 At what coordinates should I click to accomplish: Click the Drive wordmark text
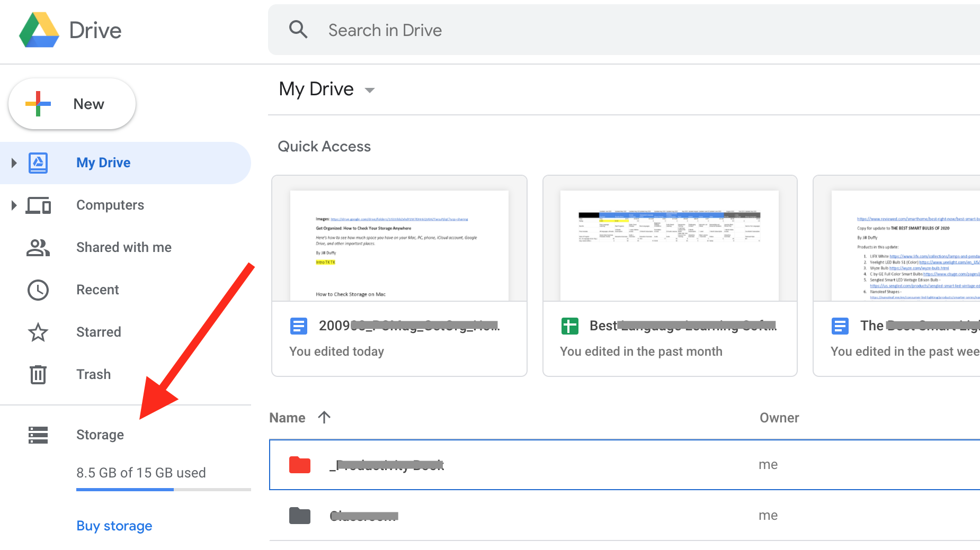(95, 30)
